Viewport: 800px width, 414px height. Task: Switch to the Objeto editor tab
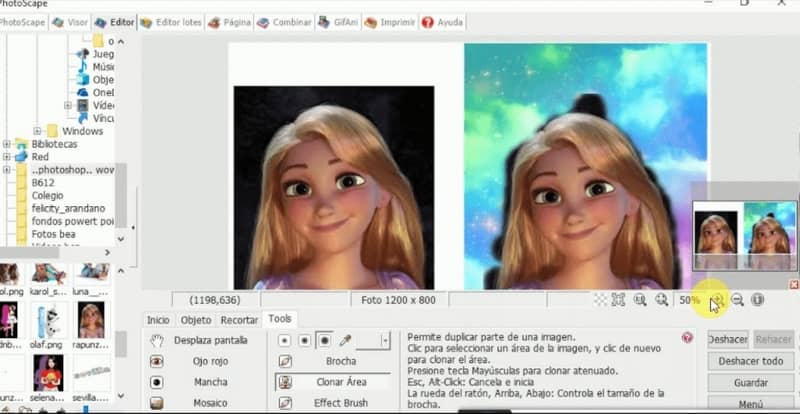195,320
